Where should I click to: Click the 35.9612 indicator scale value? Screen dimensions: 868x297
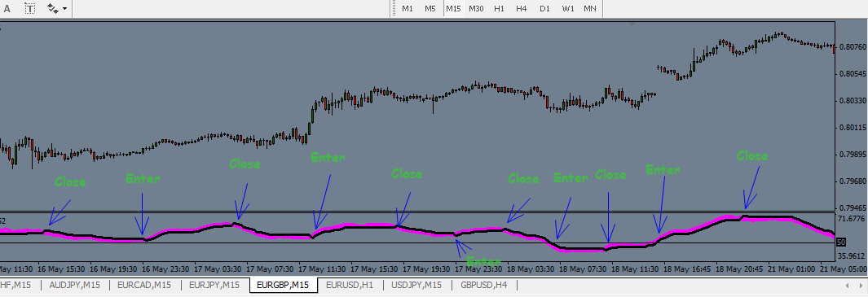coord(853,256)
